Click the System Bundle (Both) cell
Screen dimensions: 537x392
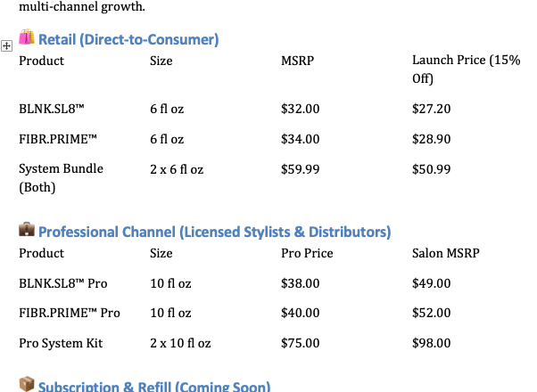[x=61, y=178]
